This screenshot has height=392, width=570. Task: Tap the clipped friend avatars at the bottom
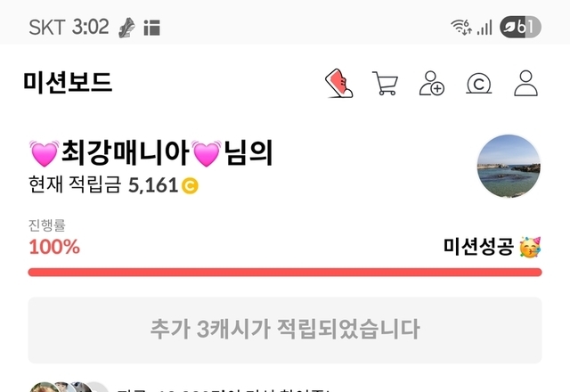[69, 387]
